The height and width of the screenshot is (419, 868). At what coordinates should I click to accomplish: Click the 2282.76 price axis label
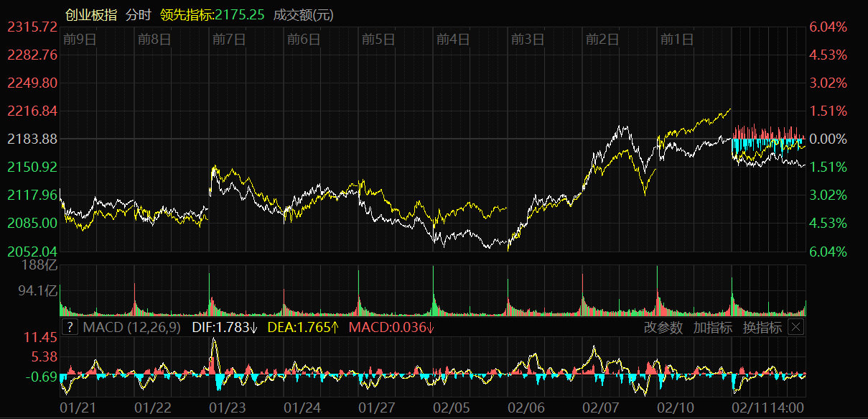(32, 55)
